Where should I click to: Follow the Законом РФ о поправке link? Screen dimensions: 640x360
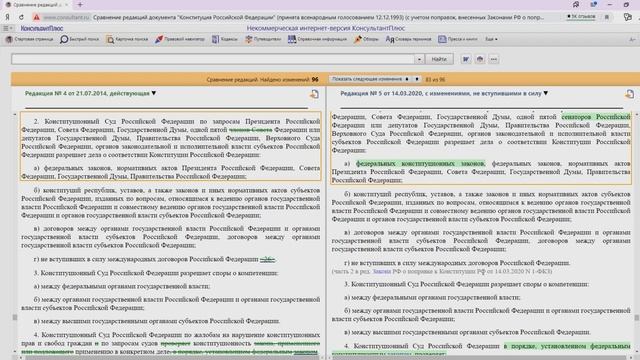coord(382,271)
